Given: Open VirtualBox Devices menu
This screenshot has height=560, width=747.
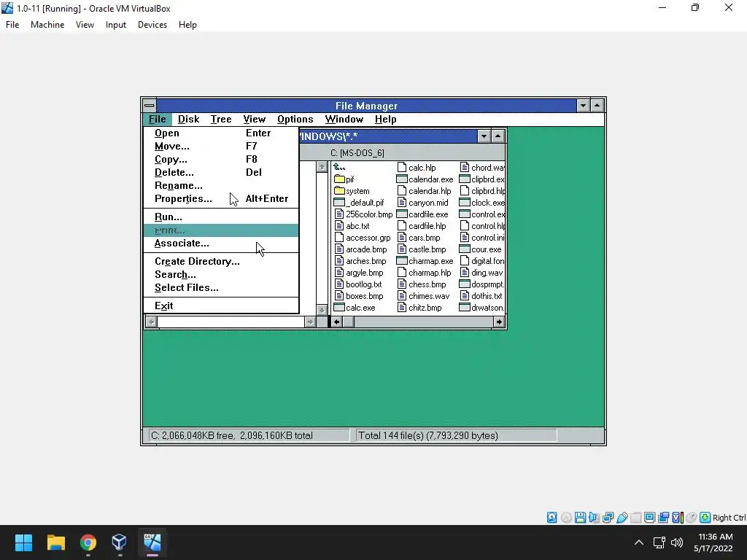Looking at the screenshot, I should coord(152,25).
